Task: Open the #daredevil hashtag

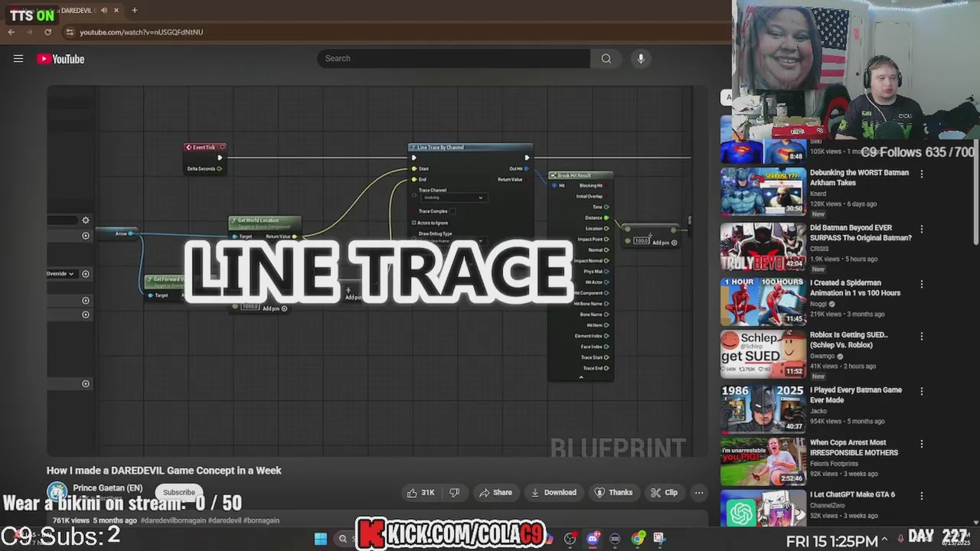Action: click(x=224, y=520)
